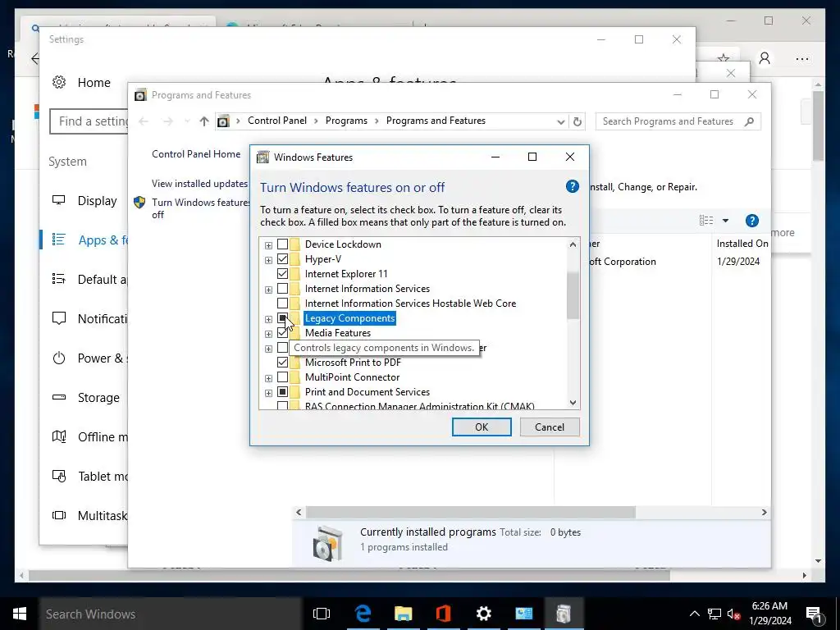This screenshot has height=630, width=840.
Task: Expand the Device Lockdown tree node
Action: [268, 245]
